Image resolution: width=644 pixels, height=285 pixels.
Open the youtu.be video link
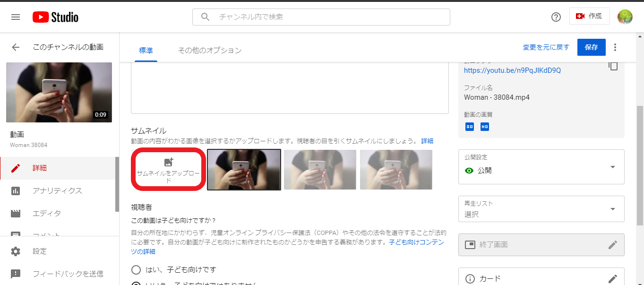[512, 70]
